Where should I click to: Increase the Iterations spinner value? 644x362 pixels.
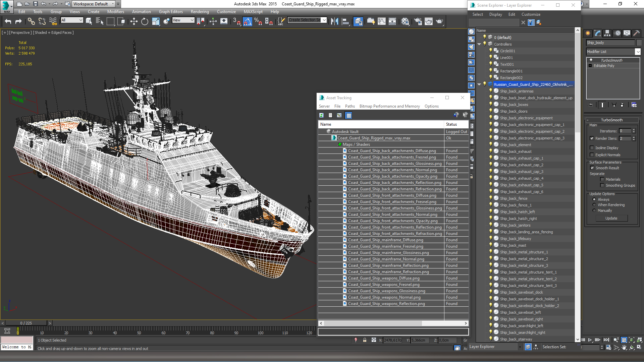tap(634, 130)
